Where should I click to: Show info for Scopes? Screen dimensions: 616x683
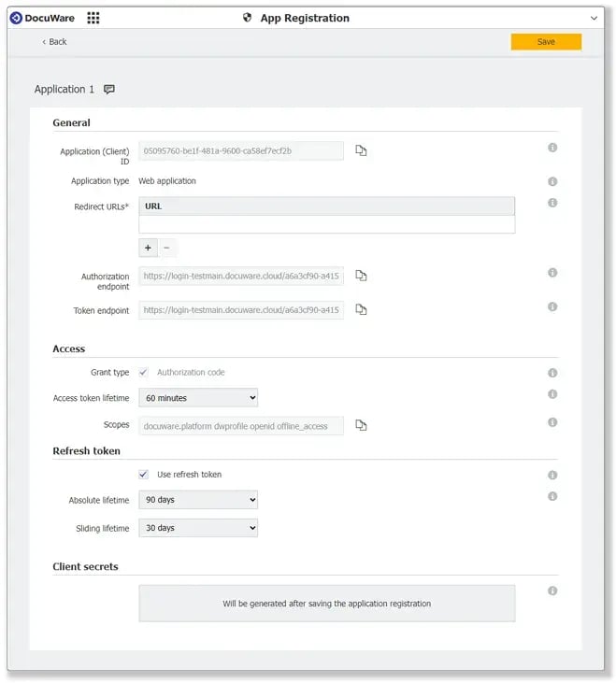coord(552,422)
